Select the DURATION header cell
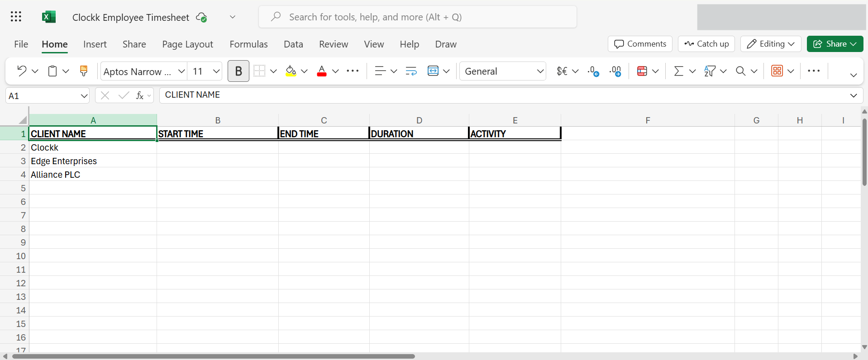Screen dimensions: 868x360 (419, 133)
